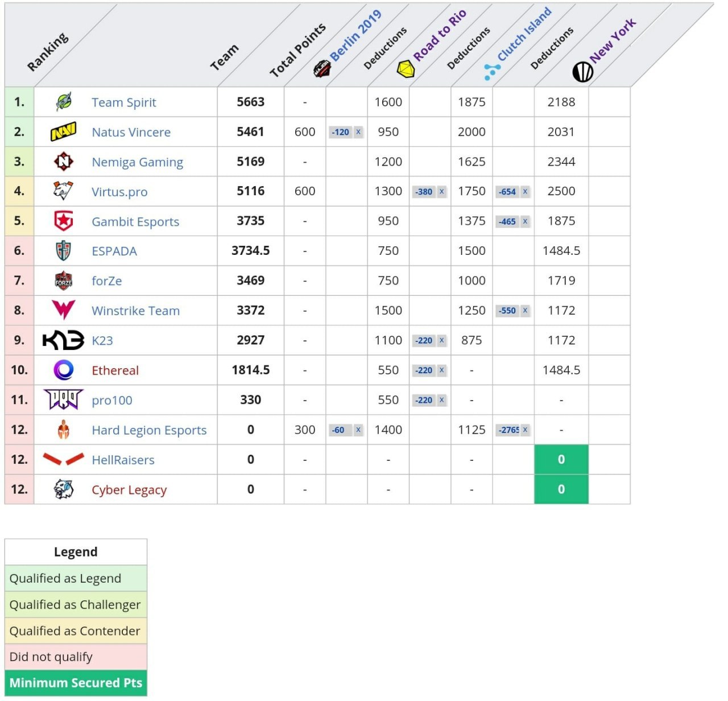This screenshot has height=701, width=728.
Task: Click the Road to Rio yellow icon
Action: point(406,69)
